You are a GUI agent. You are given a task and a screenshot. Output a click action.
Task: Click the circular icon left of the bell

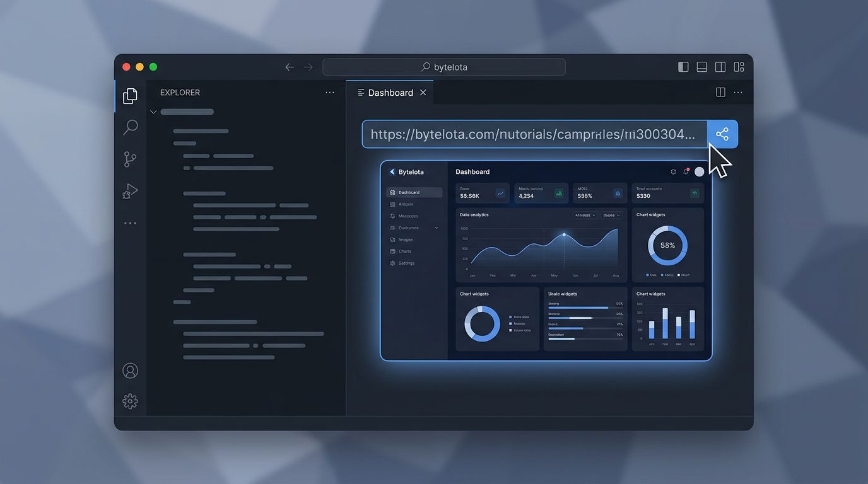click(673, 171)
